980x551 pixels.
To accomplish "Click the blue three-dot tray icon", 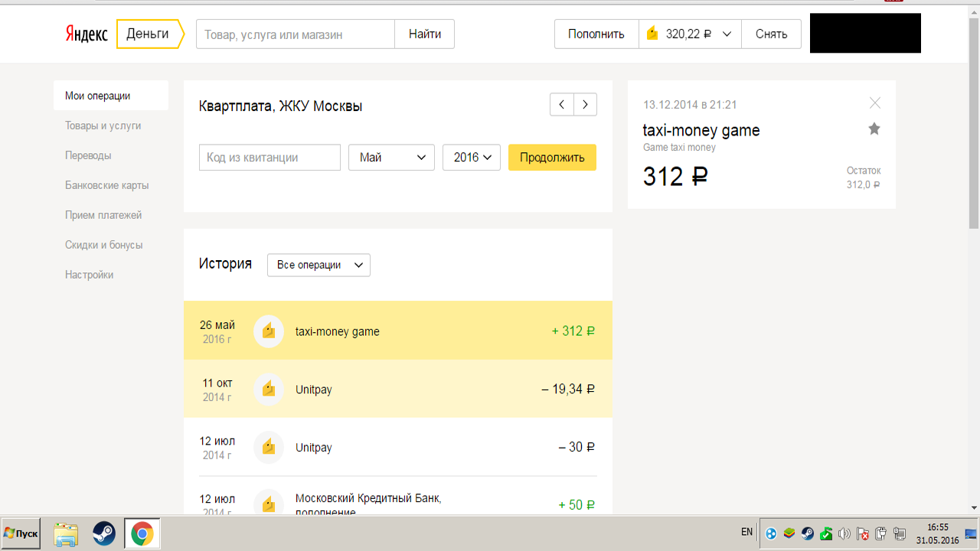I will pyautogui.click(x=771, y=533).
